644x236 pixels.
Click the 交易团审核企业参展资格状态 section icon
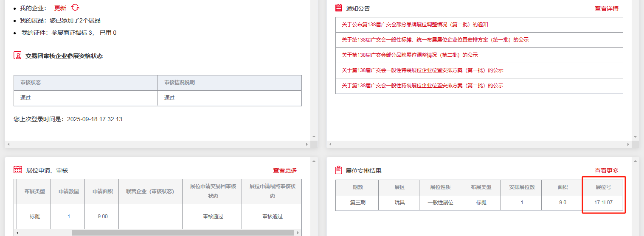17,56
